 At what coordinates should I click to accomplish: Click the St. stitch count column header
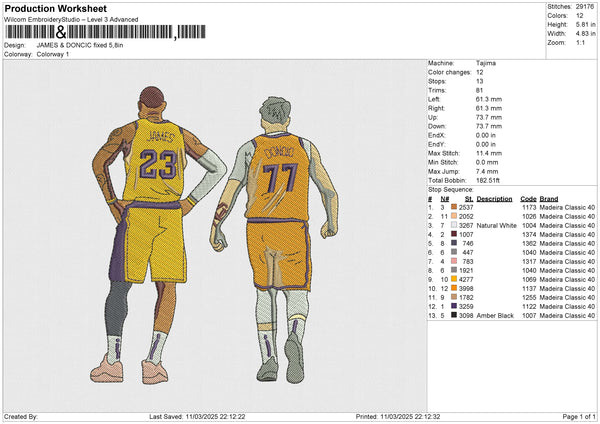coord(467,198)
